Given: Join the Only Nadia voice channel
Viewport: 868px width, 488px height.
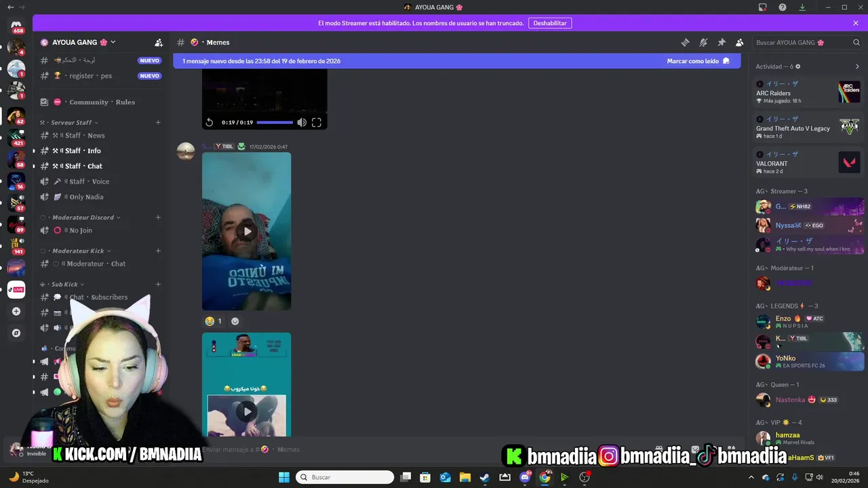Looking at the screenshot, I should [x=100, y=197].
